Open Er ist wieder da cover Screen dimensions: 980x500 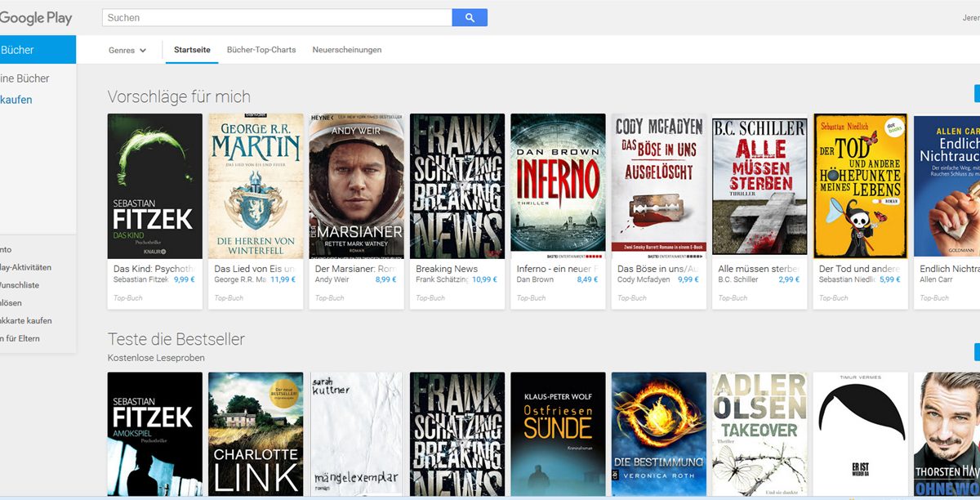[x=861, y=434]
